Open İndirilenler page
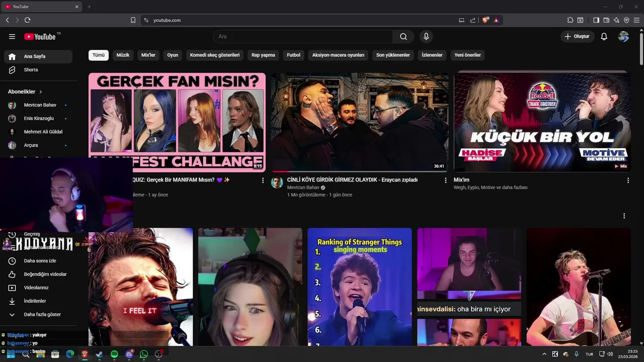Screen dimensions: 644x362 38,301
